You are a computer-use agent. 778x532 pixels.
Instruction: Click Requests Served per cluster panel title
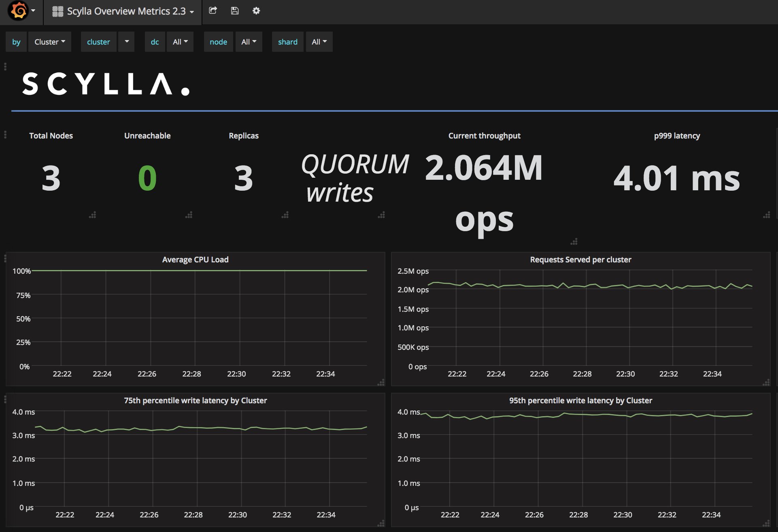click(x=580, y=260)
